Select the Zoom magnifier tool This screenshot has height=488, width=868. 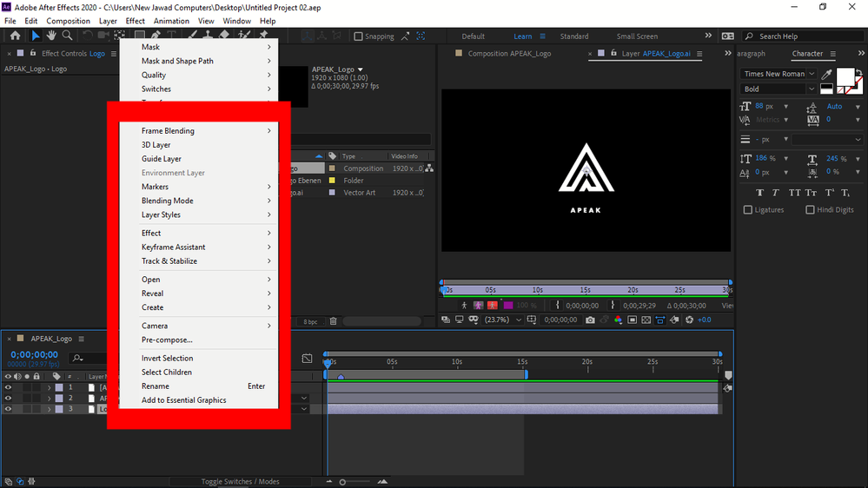[x=67, y=36]
